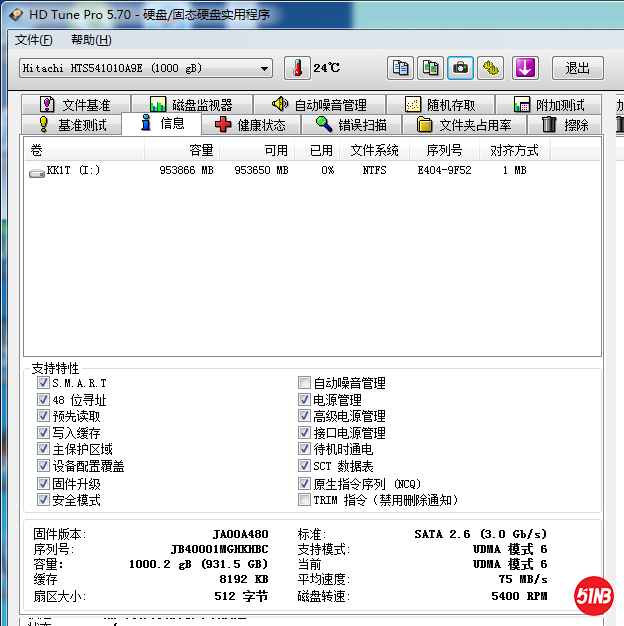Open options with the tools icon

[490, 68]
